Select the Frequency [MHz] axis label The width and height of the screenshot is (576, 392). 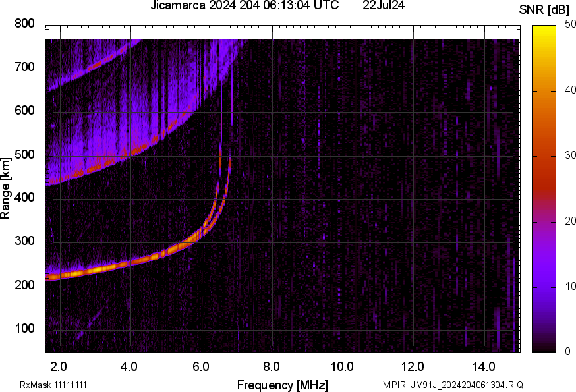282,385
